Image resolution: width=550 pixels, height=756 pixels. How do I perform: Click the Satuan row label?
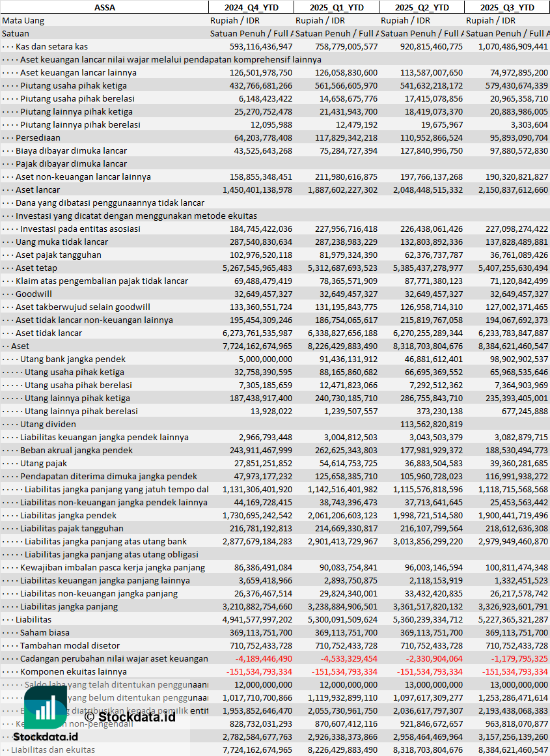16,34
